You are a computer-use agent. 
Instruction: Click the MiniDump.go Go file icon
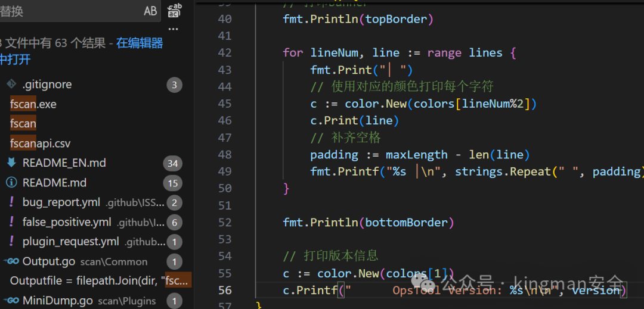point(11,301)
